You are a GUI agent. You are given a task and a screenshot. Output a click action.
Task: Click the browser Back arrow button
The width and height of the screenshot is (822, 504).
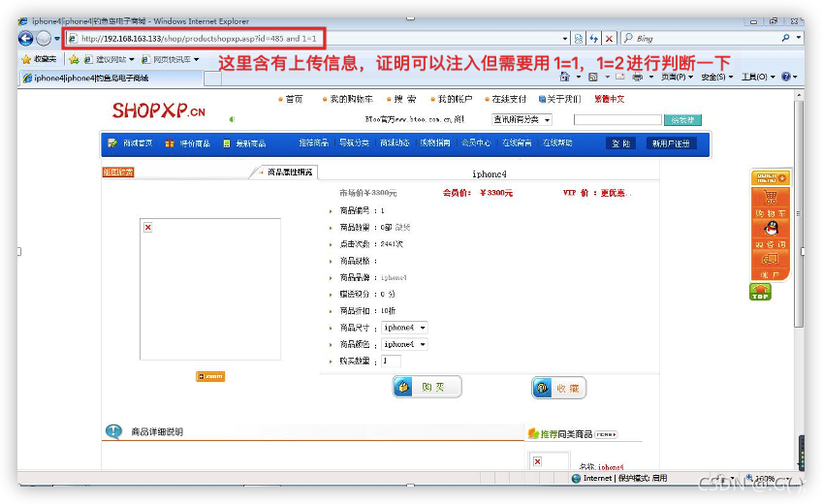(25, 38)
